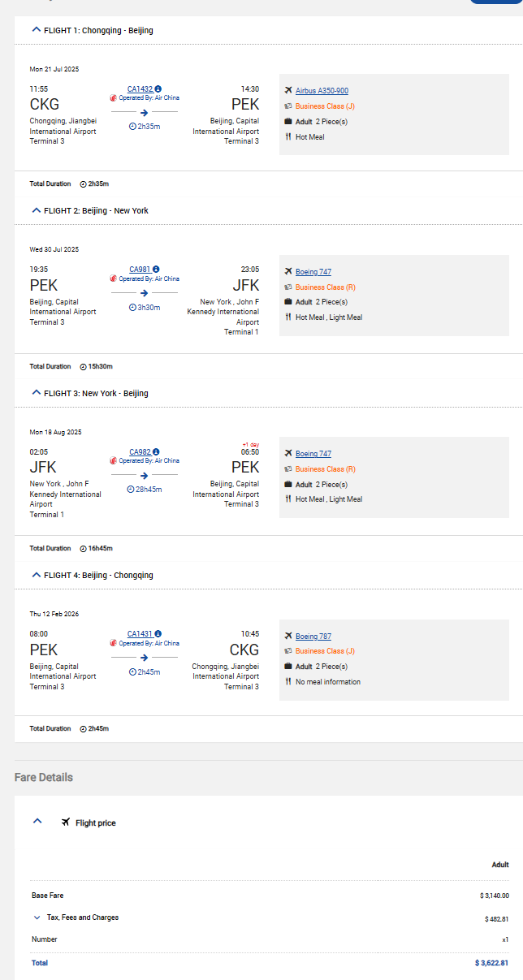Click the total price $3,622.81
Screen dimensions: 523x980
491,963
